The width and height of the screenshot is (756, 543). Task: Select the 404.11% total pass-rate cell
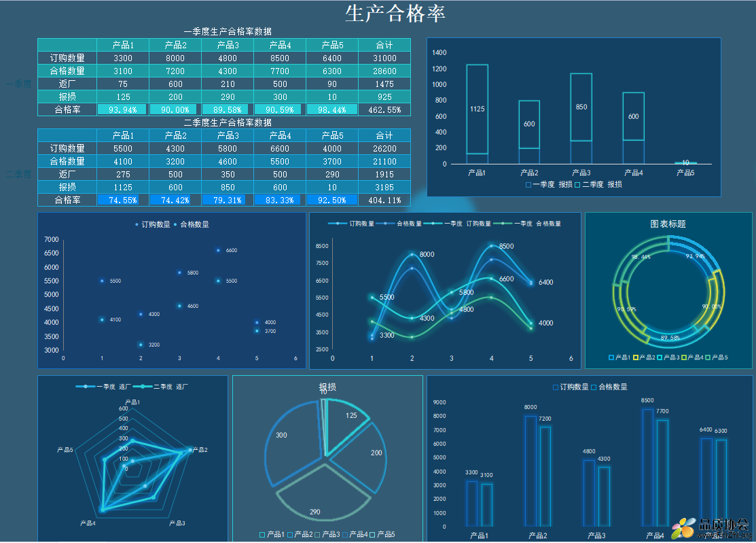384,200
